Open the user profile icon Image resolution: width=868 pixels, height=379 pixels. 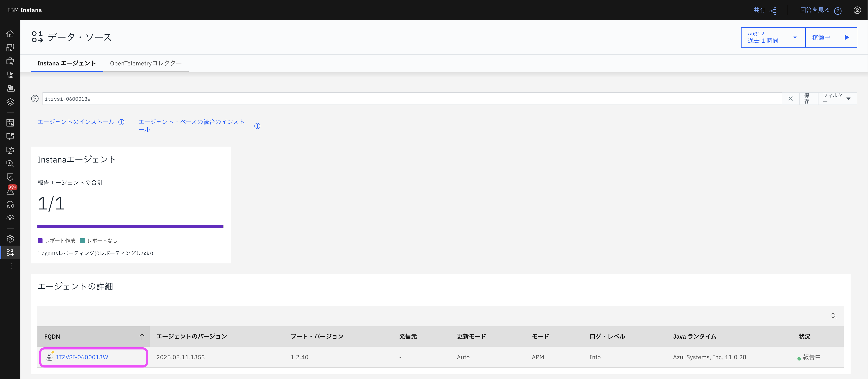(857, 10)
